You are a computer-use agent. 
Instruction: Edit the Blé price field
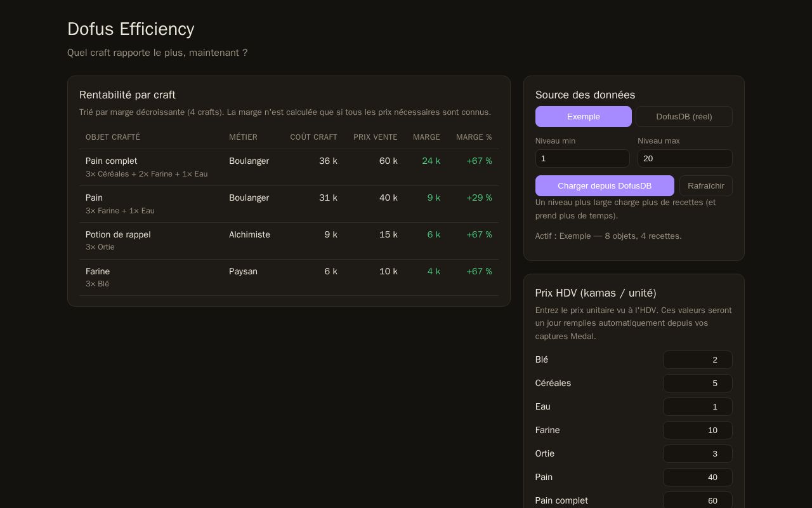point(697,359)
